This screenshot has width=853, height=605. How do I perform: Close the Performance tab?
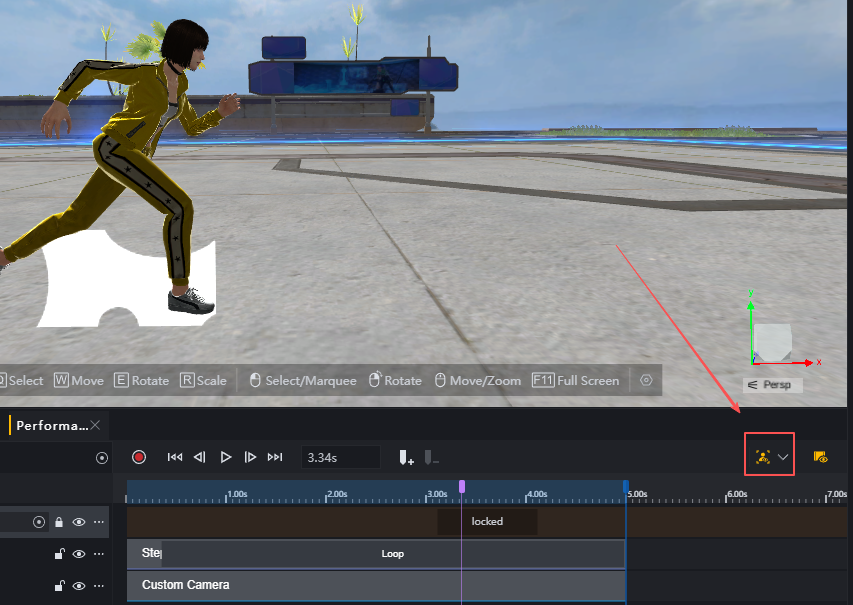(x=95, y=425)
